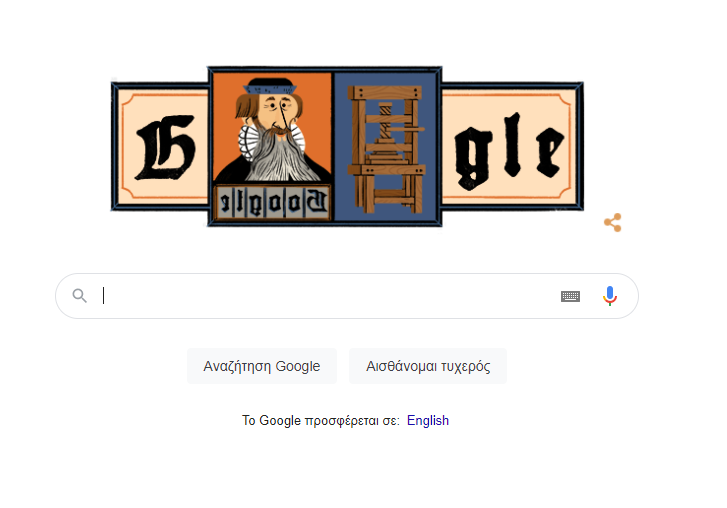This screenshot has height=508, width=727.
Task: Start voice search with the microphone icon
Action: (x=610, y=296)
